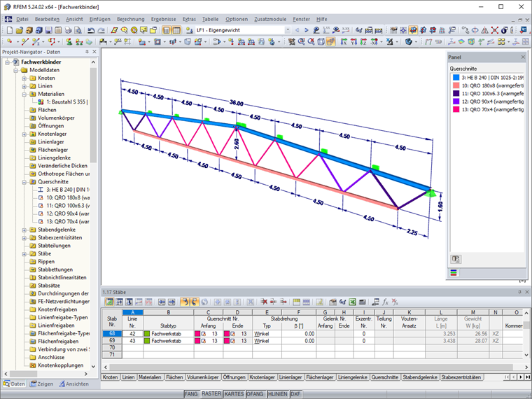Click the mirror tool icon in toolbar
Screen dimensions: 532x399
click(485, 30)
